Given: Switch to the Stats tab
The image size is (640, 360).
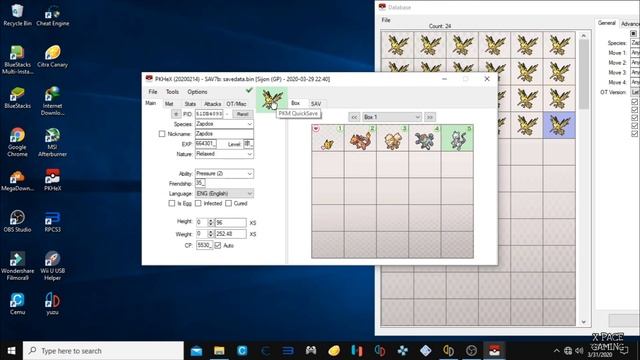Looking at the screenshot, I should [x=190, y=104].
